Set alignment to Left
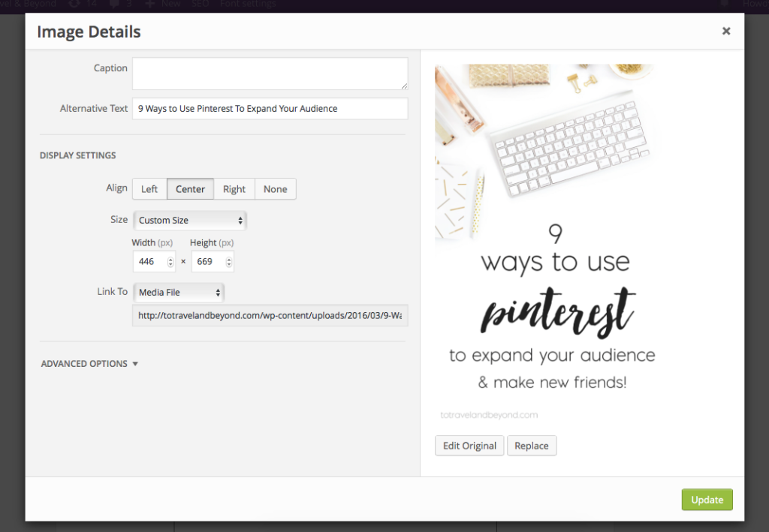The image size is (769, 532). coord(149,189)
